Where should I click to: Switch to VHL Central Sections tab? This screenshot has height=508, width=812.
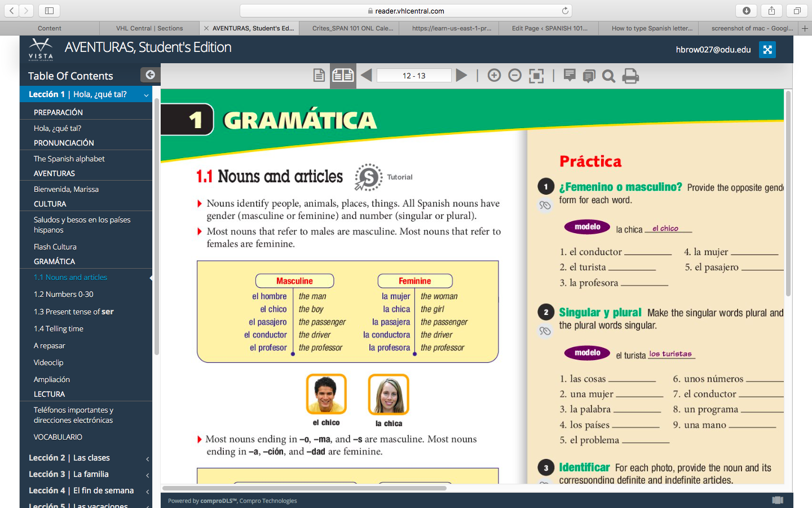click(x=149, y=28)
